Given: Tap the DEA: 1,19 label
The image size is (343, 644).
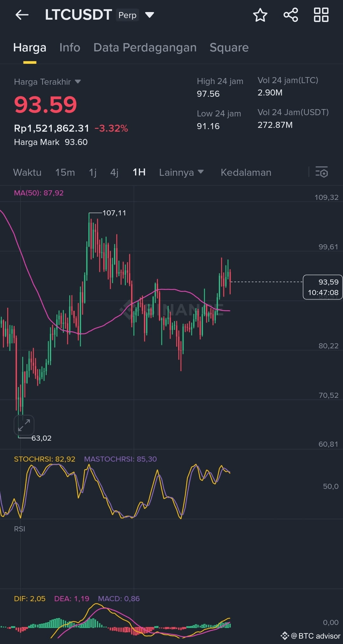Looking at the screenshot, I should coord(72,599).
